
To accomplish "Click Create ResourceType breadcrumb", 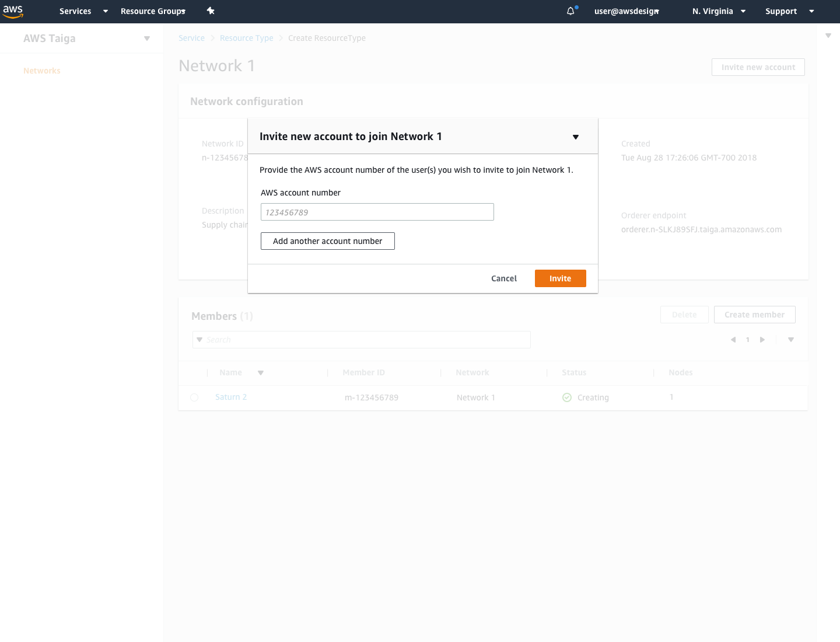I will click(327, 38).
